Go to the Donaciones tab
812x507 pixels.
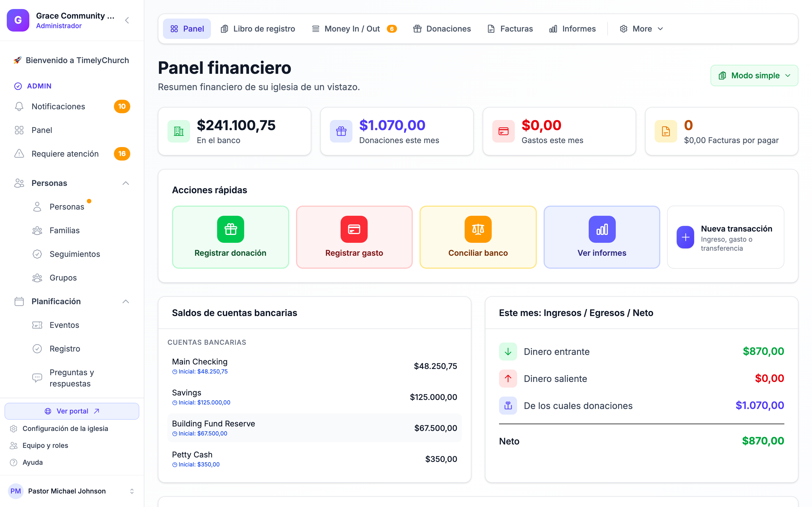click(x=442, y=29)
